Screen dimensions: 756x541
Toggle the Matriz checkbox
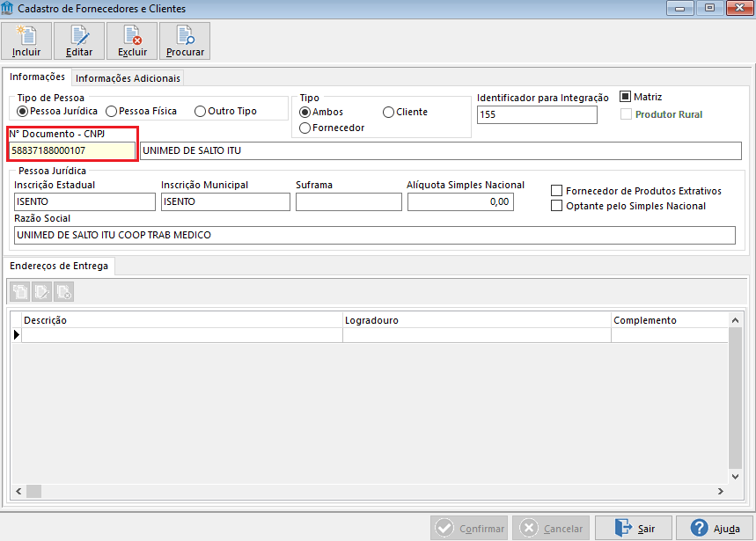coord(626,97)
